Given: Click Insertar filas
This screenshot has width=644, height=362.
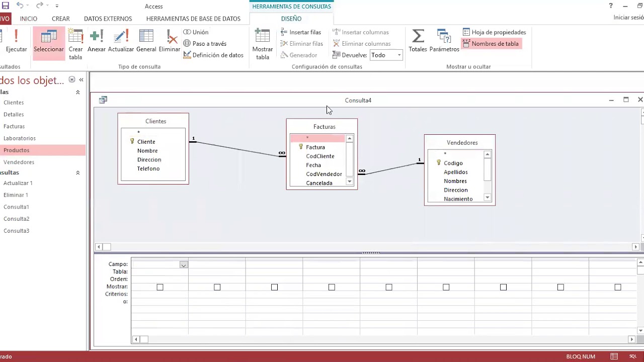Looking at the screenshot, I should pyautogui.click(x=301, y=32).
